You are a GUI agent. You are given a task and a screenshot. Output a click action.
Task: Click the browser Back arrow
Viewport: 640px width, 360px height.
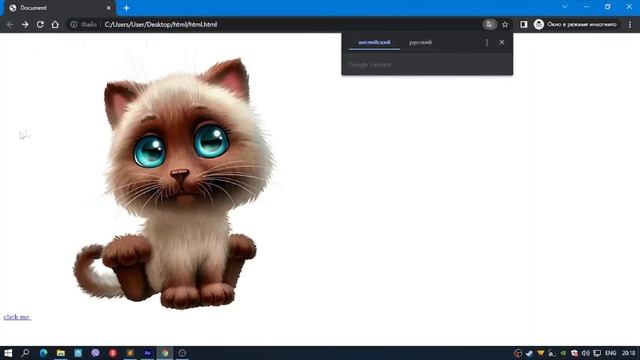pos(10,24)
